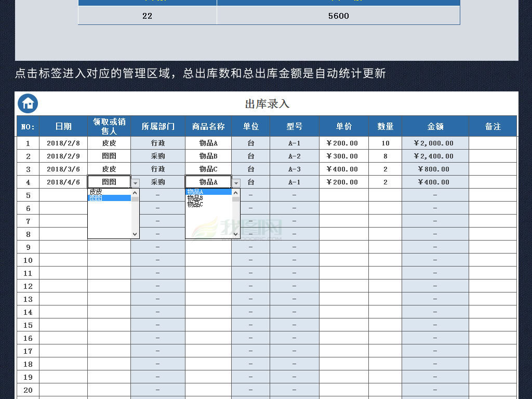Click the total count cell showing 22
532x399 pixels.
point(147,16)
